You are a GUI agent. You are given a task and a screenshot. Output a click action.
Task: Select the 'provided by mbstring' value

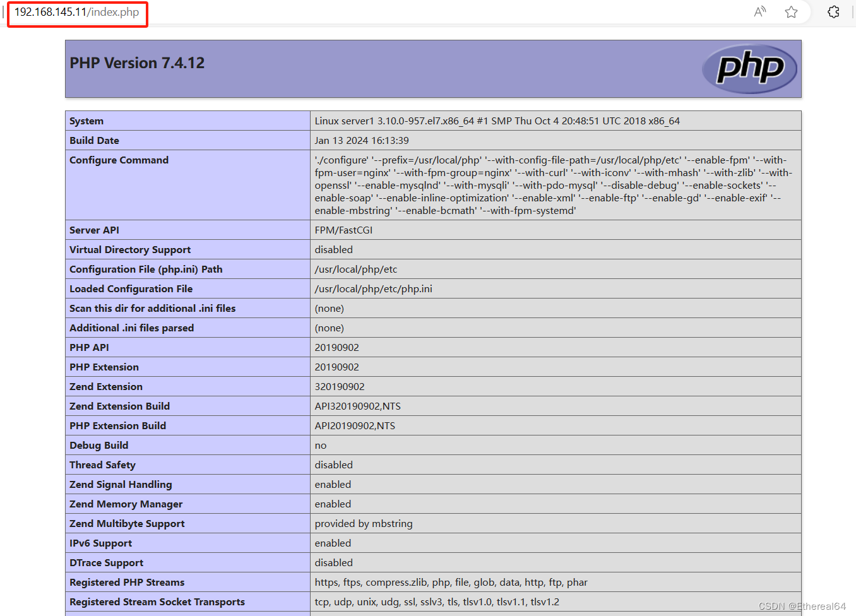[364, 524]
